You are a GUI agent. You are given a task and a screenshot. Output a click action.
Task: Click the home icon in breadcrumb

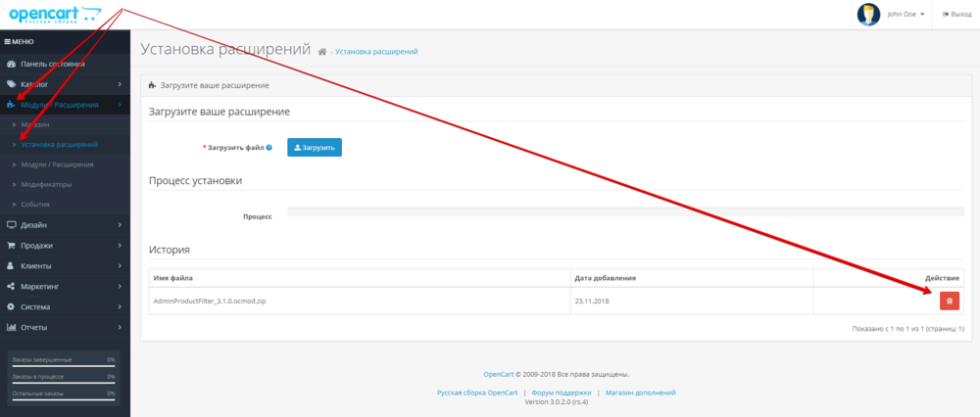[321, 51]
